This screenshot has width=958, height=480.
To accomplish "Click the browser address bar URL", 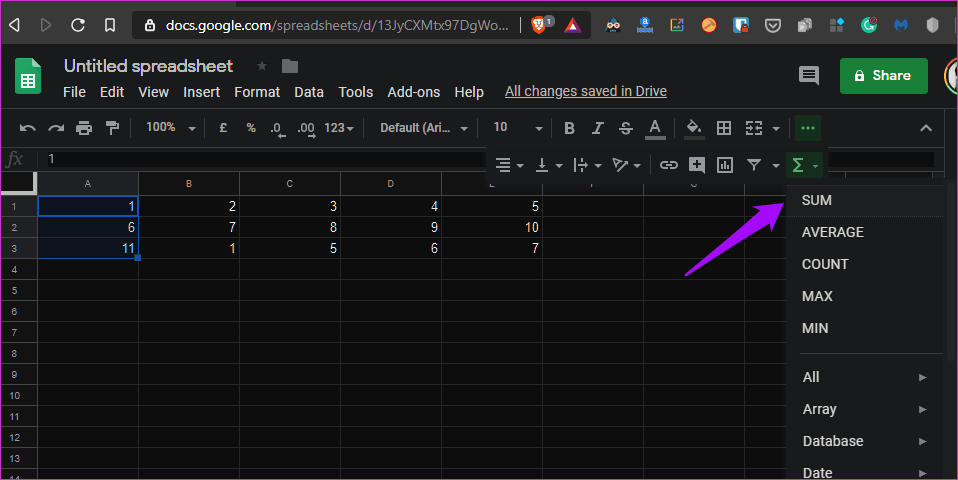I will coord(337,26).
